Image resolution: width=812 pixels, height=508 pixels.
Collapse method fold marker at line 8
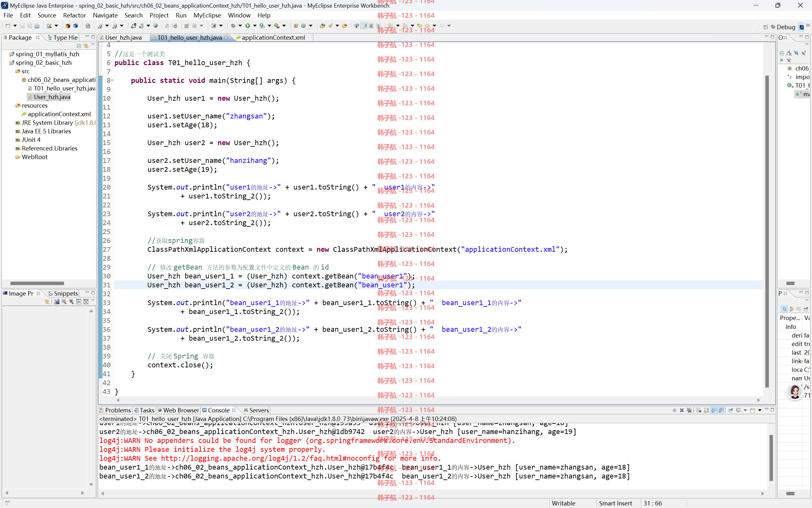[112, 80]
